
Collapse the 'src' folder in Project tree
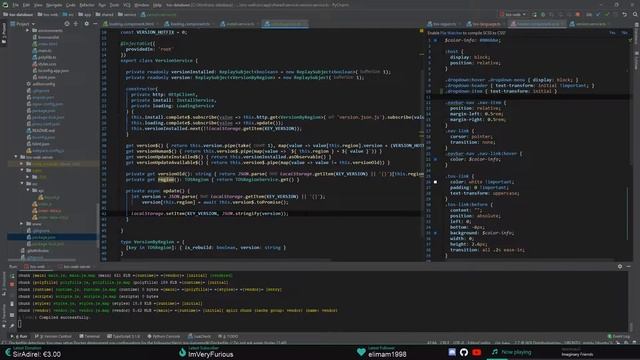(23, 183)
